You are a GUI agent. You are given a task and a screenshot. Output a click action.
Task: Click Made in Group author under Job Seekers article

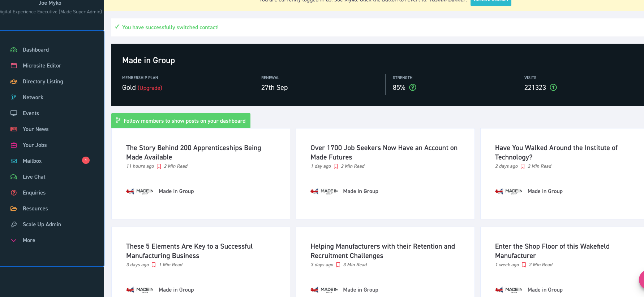pyautogui.click(x=361, y=191)
